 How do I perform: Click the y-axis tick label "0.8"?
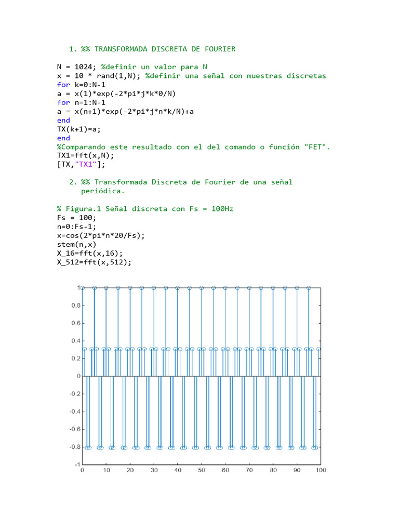point(76,305)
